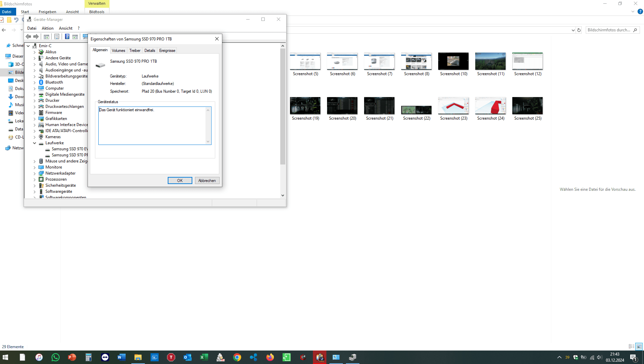Click the forward arrow in Geräte-Manager toolbar
The height and width of the screenshot is (364, 644).
tap(36, 37)
